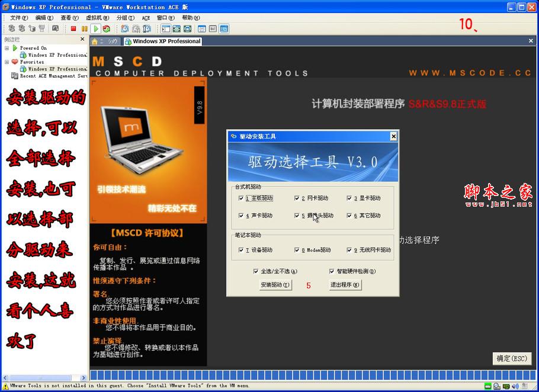Viewport: 539px width, 392px height.
Task: Reset the virtual machine with restart icon
Action: 107,28
